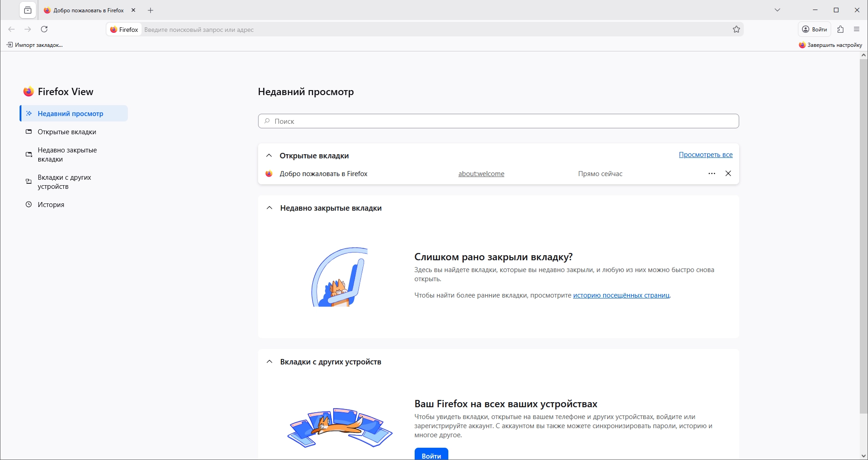Click the vertical scrollbar thumb
Screen dimensions: 868x460
[x=863, y=236]
